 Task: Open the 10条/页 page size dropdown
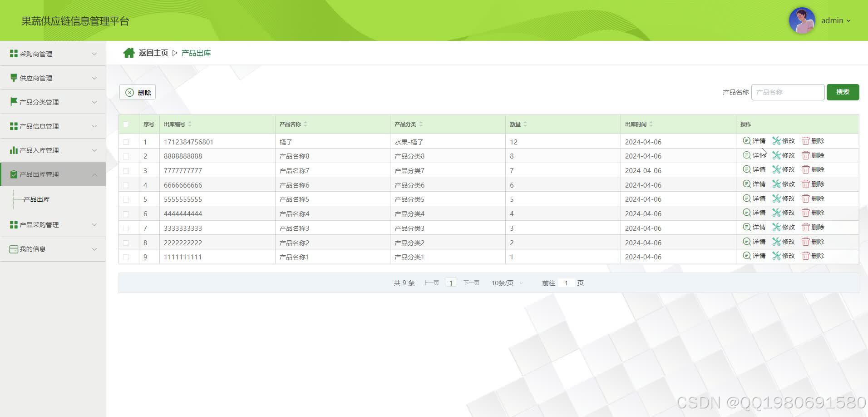507,283
